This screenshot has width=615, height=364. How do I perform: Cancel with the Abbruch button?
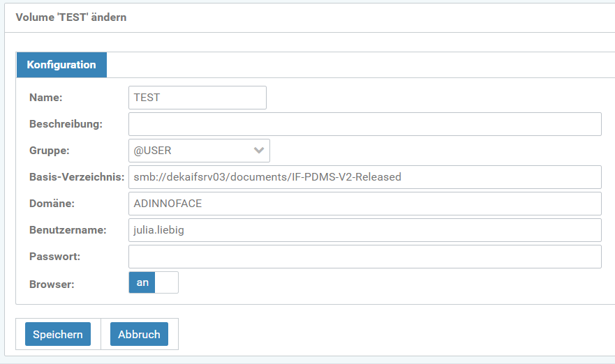pyautogui.click(x=139, y=335)
